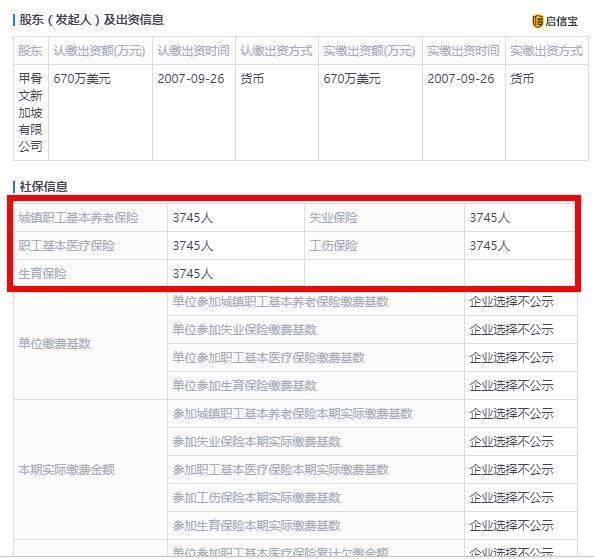
Task: Click the 参加生育保险本期实际缴费基数 row label
Action: (256, 525)
